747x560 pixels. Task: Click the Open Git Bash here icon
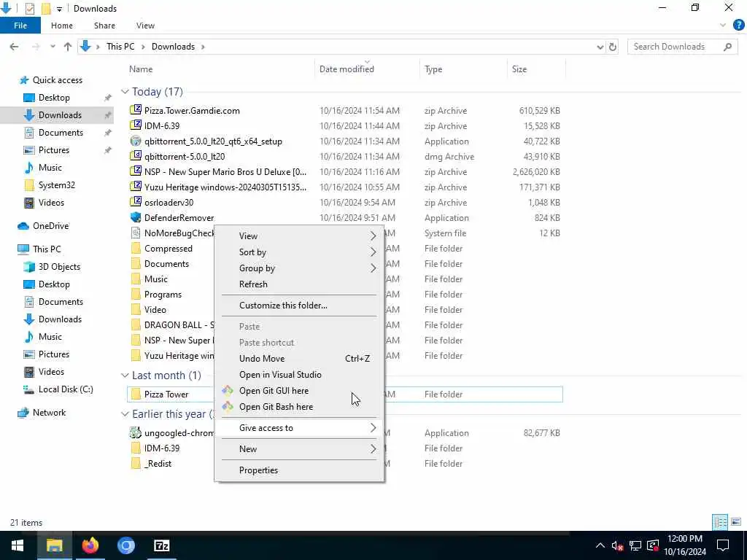228,407
